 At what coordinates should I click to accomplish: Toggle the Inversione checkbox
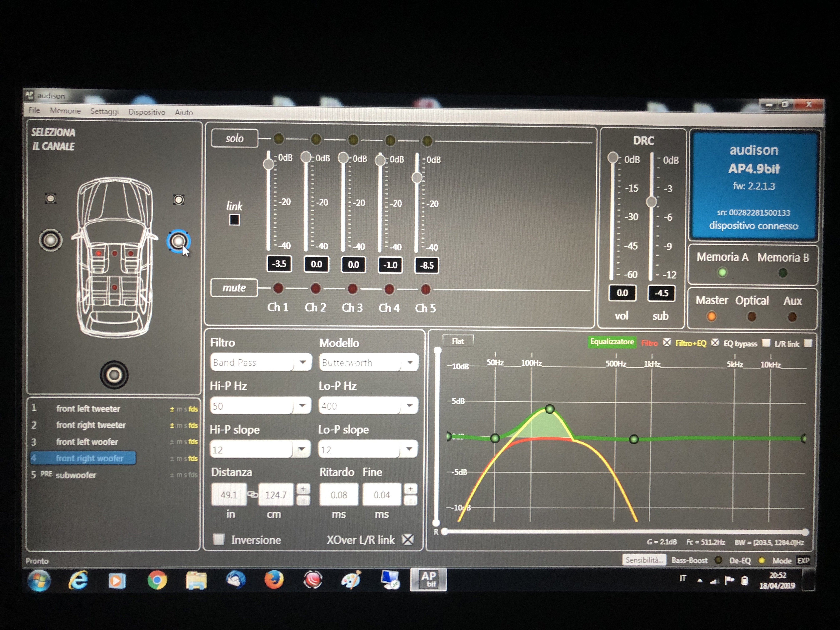tap(218, 539)
